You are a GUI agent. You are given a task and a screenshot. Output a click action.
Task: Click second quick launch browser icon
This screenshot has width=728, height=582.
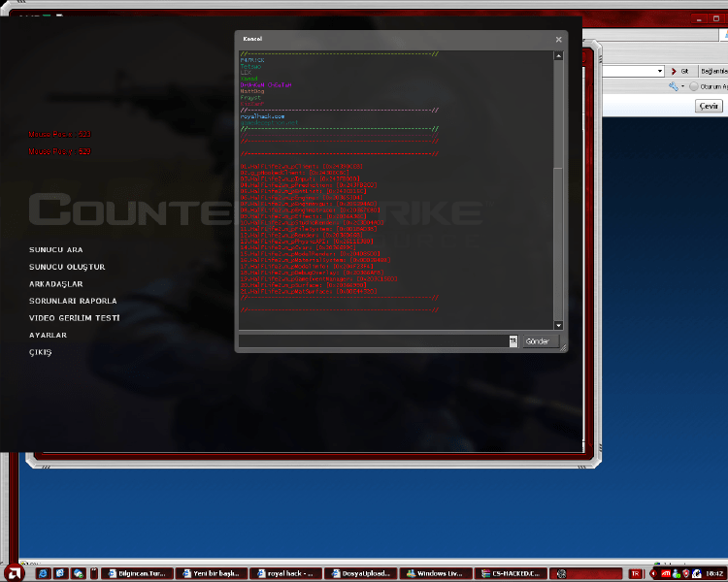(60, 573)
